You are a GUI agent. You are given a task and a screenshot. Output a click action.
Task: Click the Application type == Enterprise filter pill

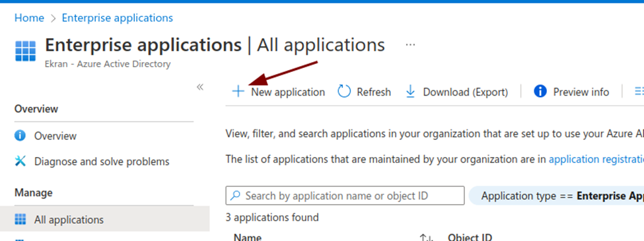[557, 195]
